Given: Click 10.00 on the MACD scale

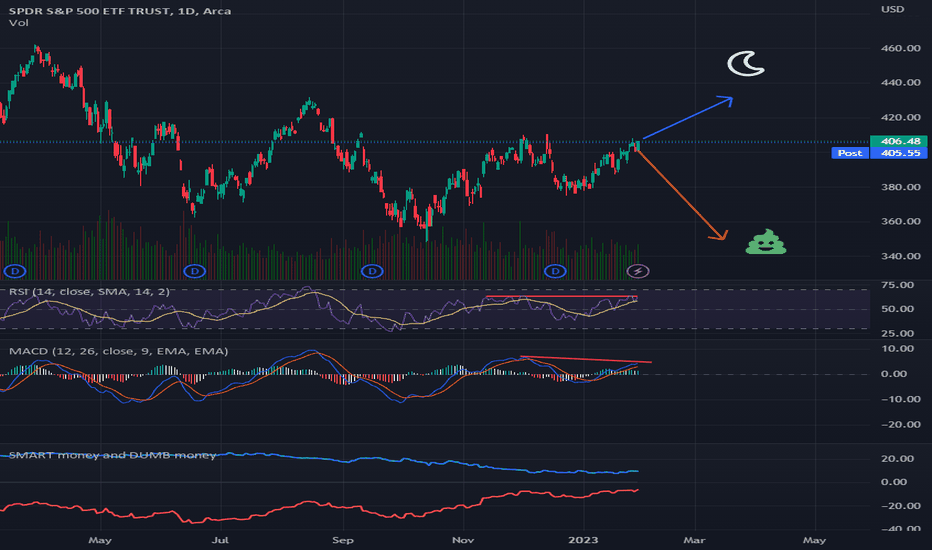Looking at the screenshot, I should pyautogui.click(x=898, y=348).
